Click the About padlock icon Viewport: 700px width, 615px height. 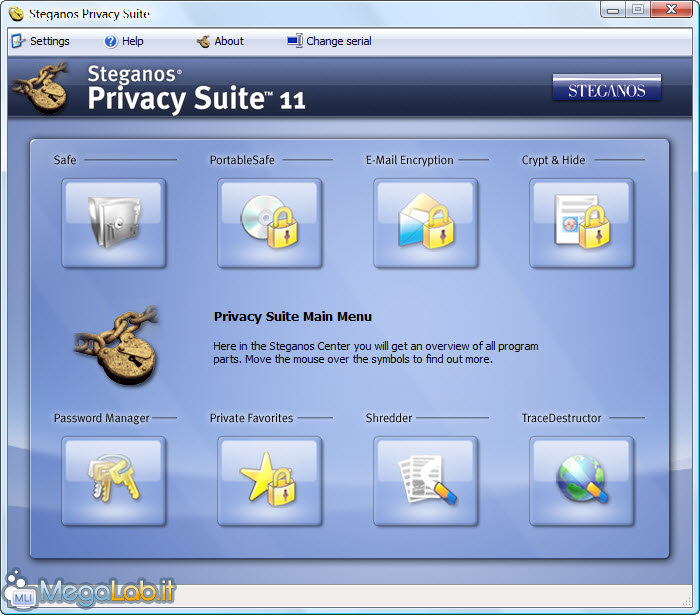pyautogui.click(x=203, y=42)
